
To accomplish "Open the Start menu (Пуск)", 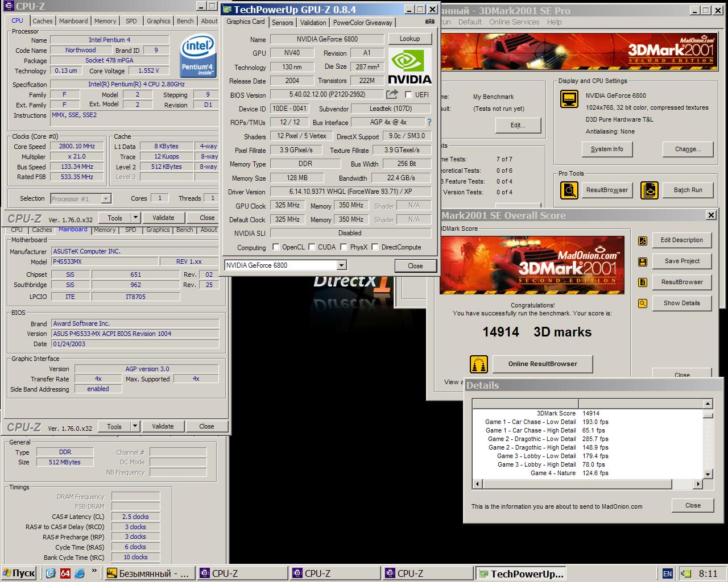I will tap(19, 573).
